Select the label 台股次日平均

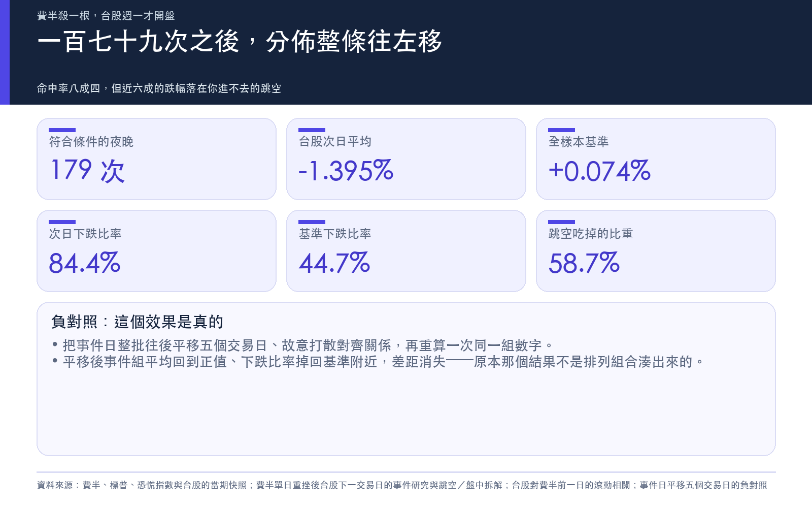[x=335, y=142]
